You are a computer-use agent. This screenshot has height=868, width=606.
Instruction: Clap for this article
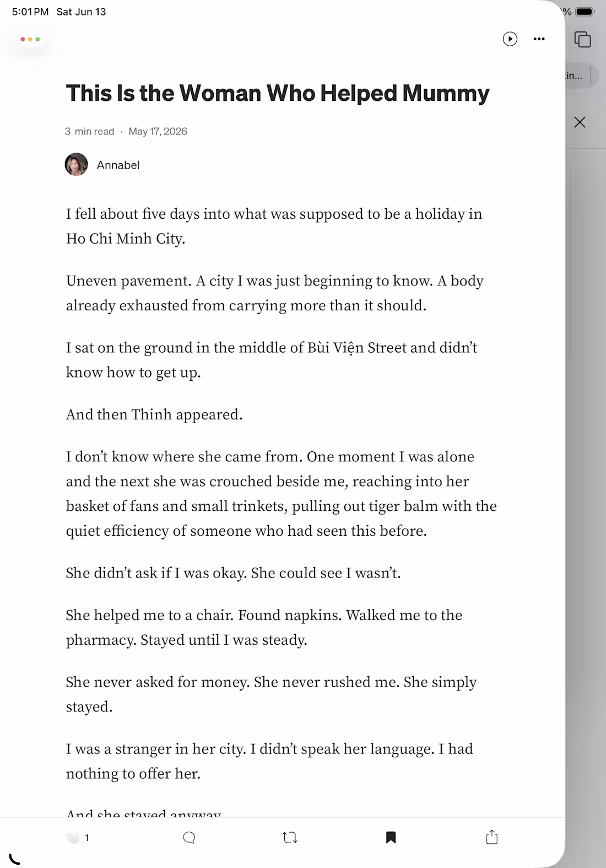tap(73, 838)
